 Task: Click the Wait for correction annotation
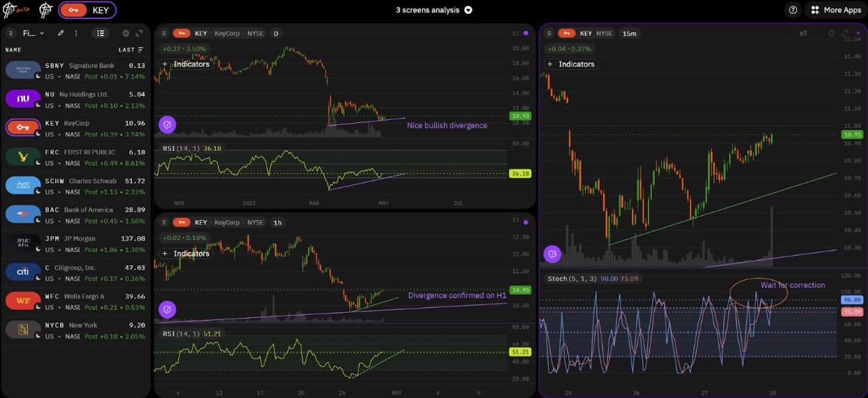tap(793, 285)
